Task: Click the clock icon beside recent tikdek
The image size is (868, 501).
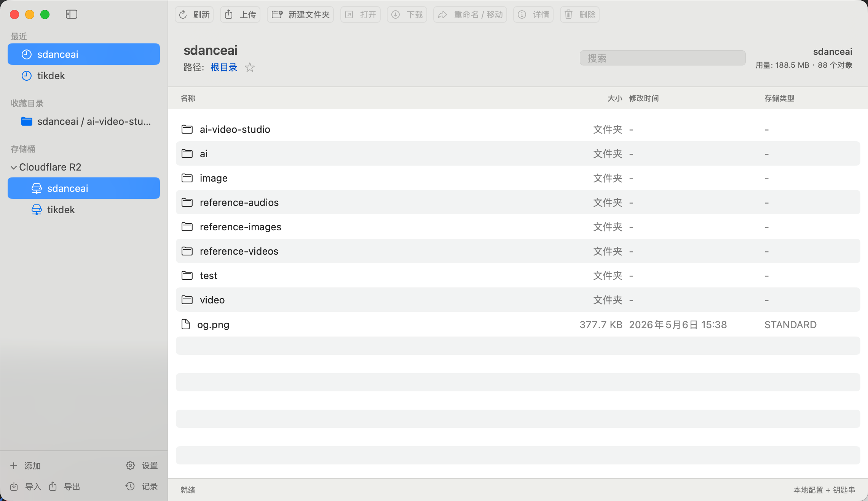Action: 27,75
